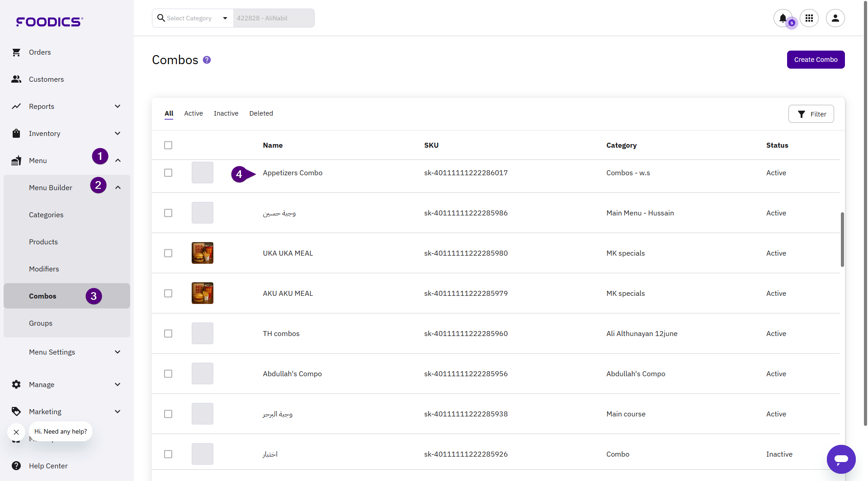Tick the checkbox for UKA UKA MEAL
Viewport: 868px width, 481px height.
168,253
